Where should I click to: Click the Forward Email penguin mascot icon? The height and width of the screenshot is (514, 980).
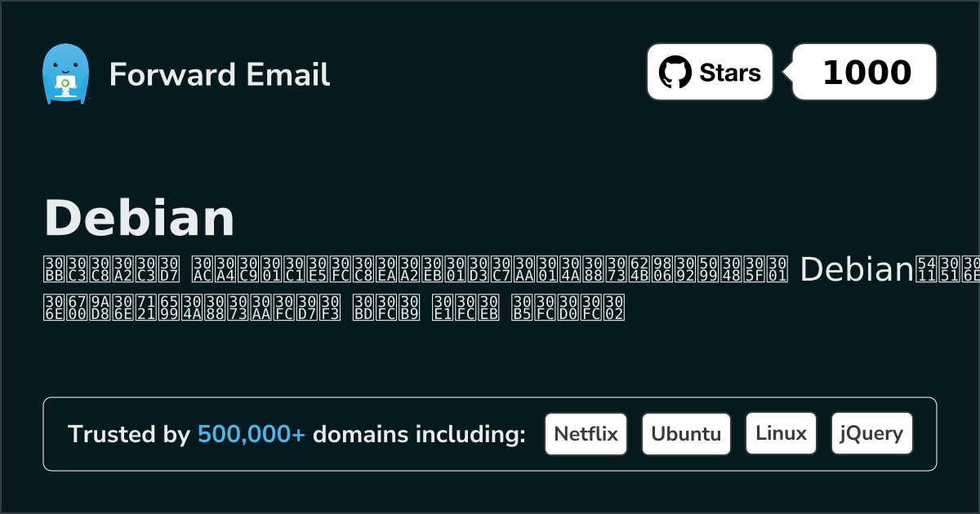65,72
